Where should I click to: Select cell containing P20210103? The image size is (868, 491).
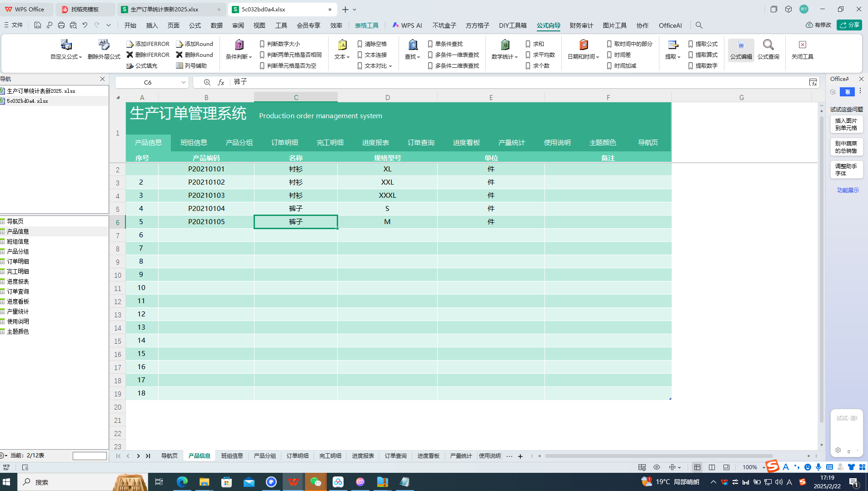click(x=206, y=195)
